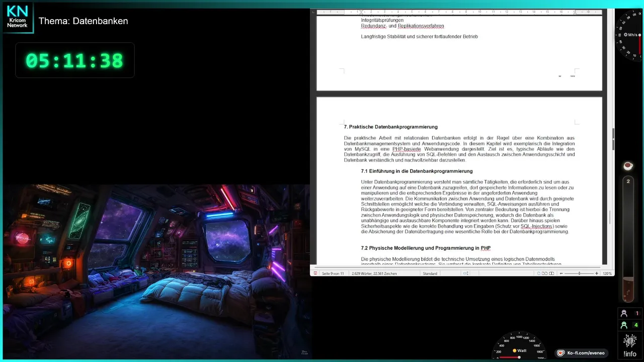Open zoom settings via '120%' value
Screen dimensions: 644x362
607,274
